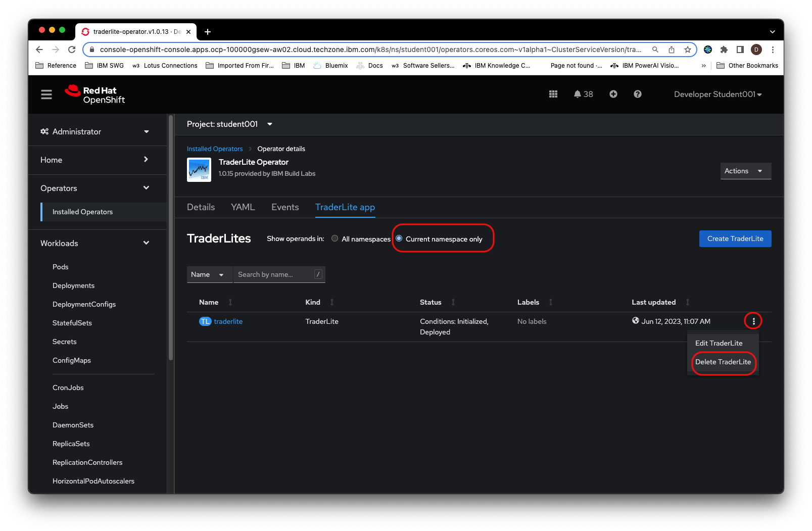Click browser forward arrow
Image resolution: width=812 pixels, height=531 pixels.
coord(56,50)
